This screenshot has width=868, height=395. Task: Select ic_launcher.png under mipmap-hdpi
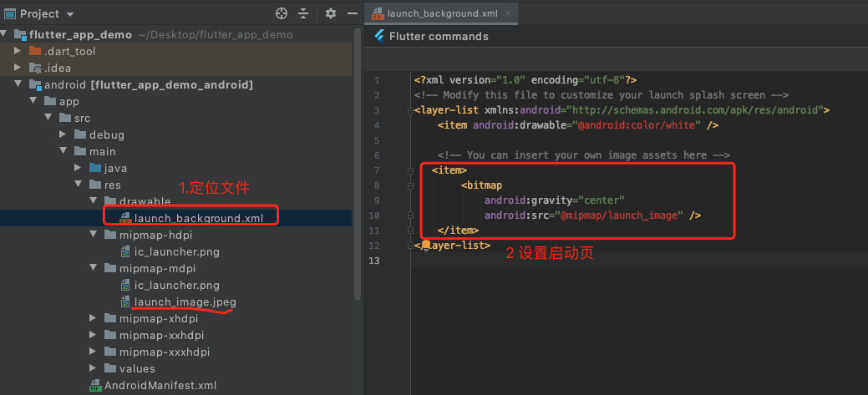tap(176, 251)
